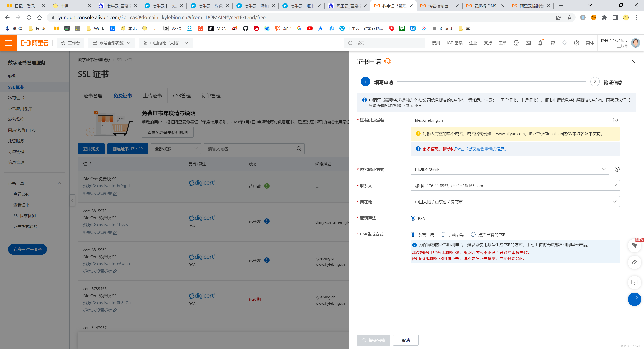This screenshot has width=644, height=349.
Task: Click the customer service headset icon
Action: click(x=388, y=61)
